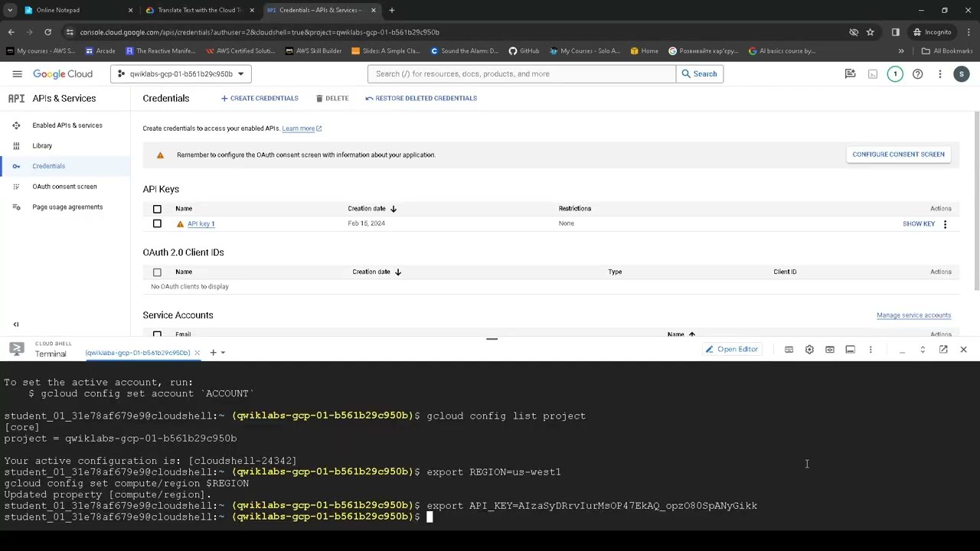980x551 pixels.
Task: Open Cloud Shell more options three-dot menu
Action: click(x=871, y=350)
